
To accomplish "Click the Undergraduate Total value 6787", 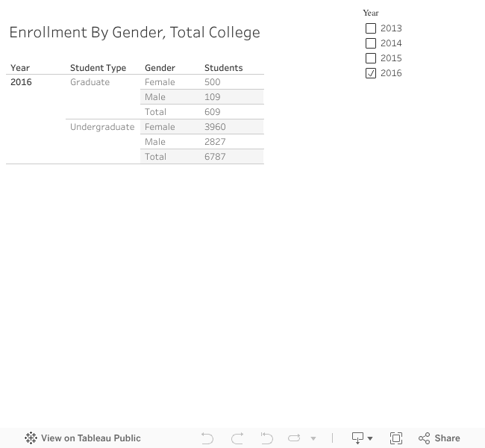I will [x=215, y=157].
